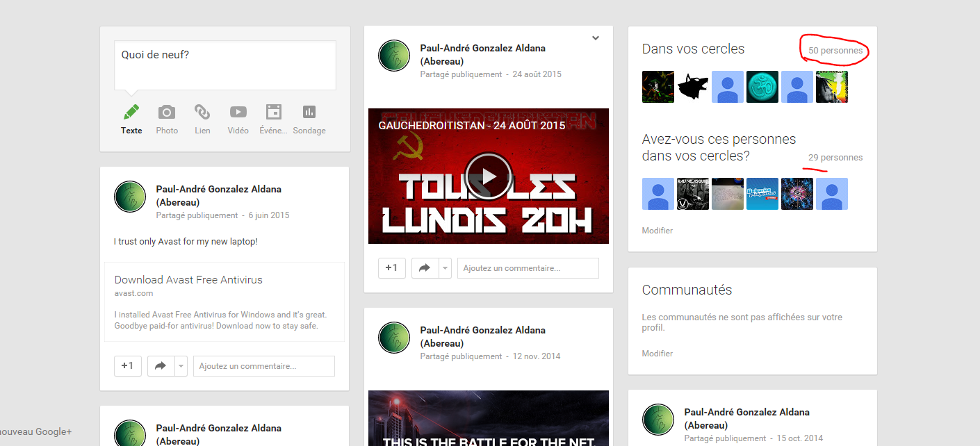Click share arrow on the Gauchedroitistan post

425,268
